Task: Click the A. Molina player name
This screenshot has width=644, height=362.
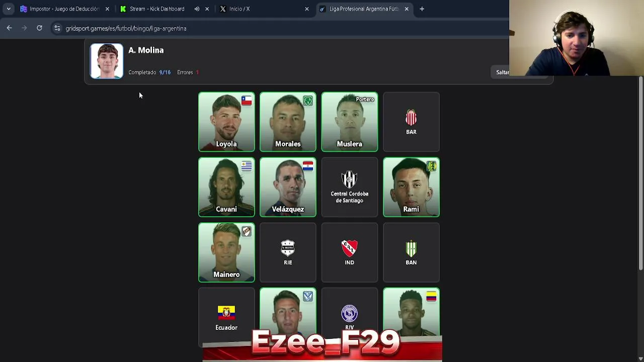Action: (x=146, y=50)
